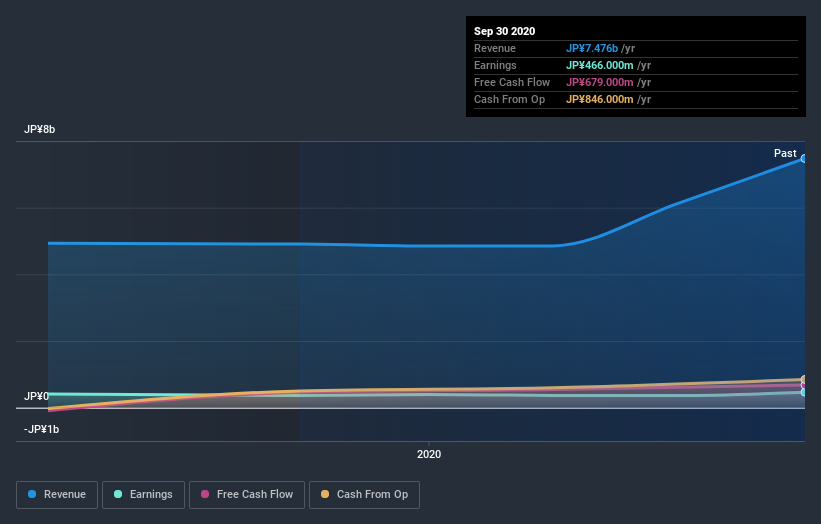
Task: Click the Earnings row label in tooltip
Action: pos(495,65)
